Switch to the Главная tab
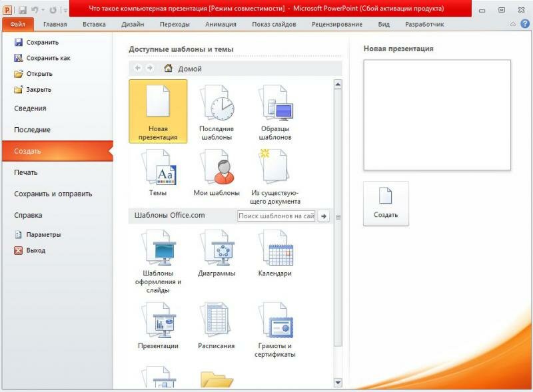The image size is (533, 392). pyautogui.click(x=55, y=24)
